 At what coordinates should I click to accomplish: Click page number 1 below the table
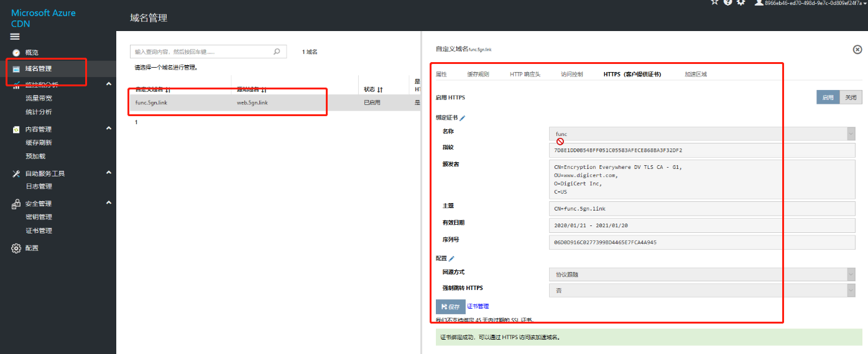click(136, 122)
